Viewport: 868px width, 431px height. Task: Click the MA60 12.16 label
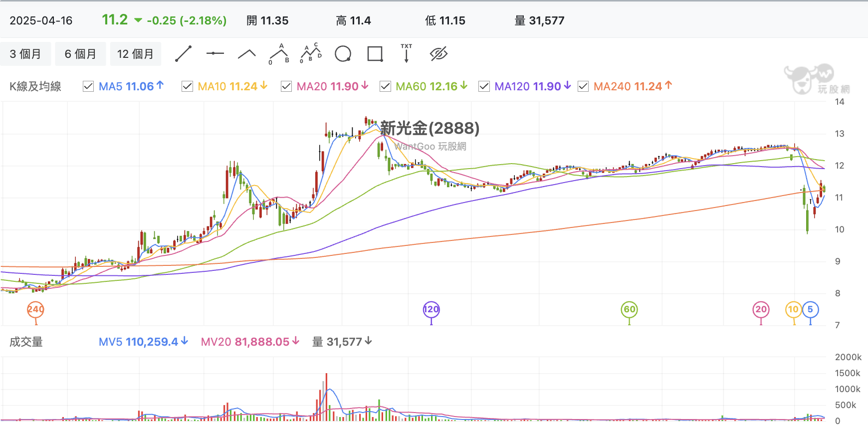(x=432, y=86)
